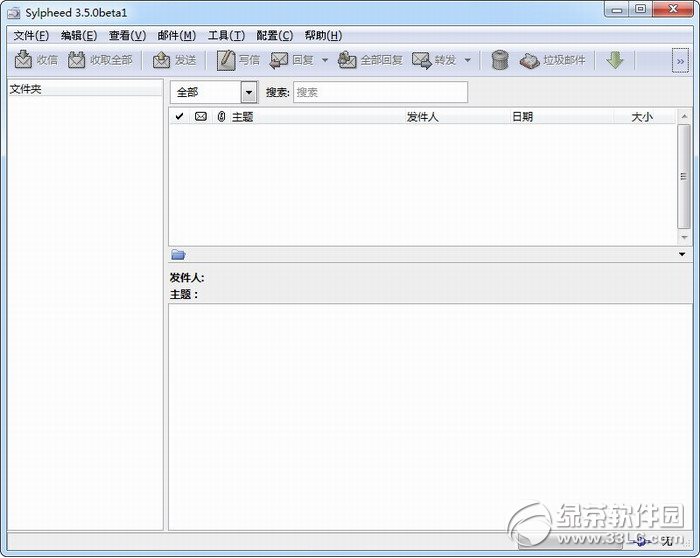The width and height of the screenshot is (700, 558).
Task: Click into the 搜索 search input field
Action: click(x=380, y=92)
